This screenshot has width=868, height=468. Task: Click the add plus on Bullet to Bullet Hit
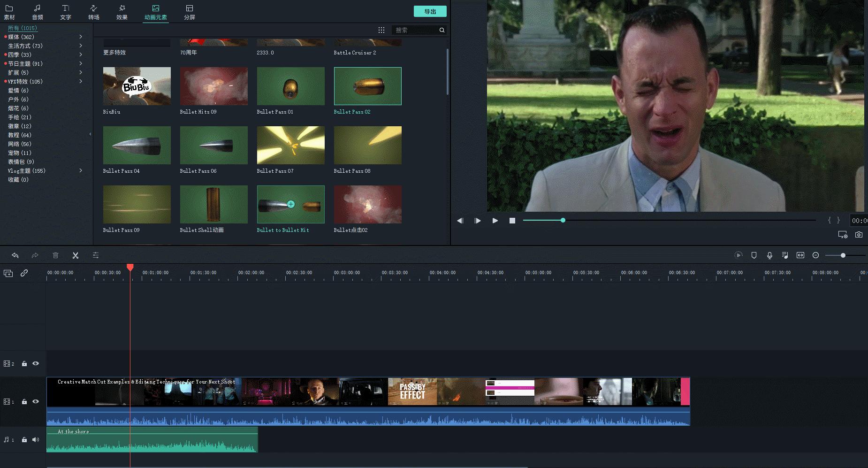pos(291,204)
